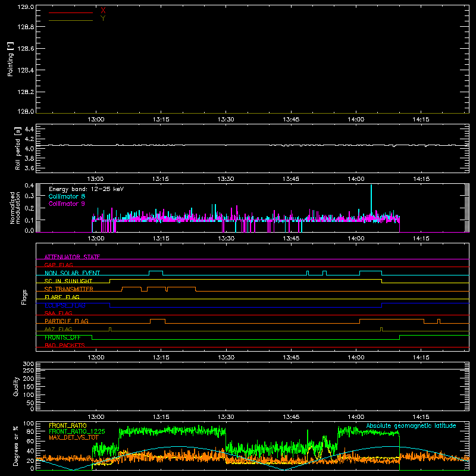476x476 pixels.
Task: Click the 'Quality' axis title
Action: pos(16,386)
